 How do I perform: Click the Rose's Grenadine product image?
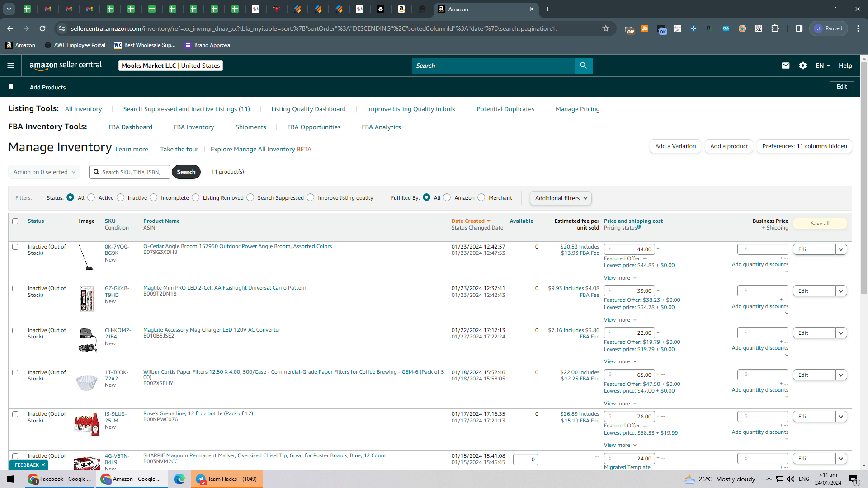click(86, 424)
